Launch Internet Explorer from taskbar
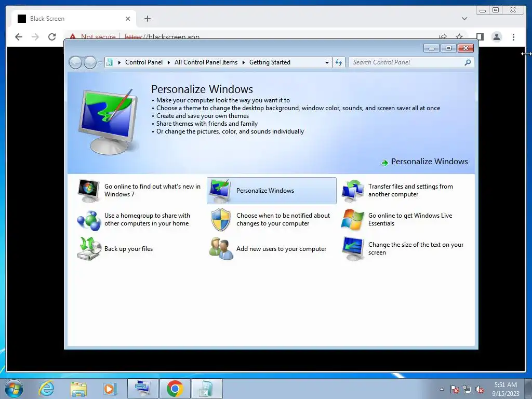The image size is (532, 399). pos(46,389)
